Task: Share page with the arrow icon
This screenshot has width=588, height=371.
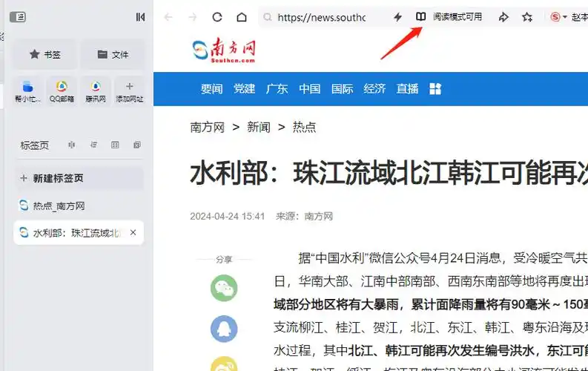Action: click(503, 17)
